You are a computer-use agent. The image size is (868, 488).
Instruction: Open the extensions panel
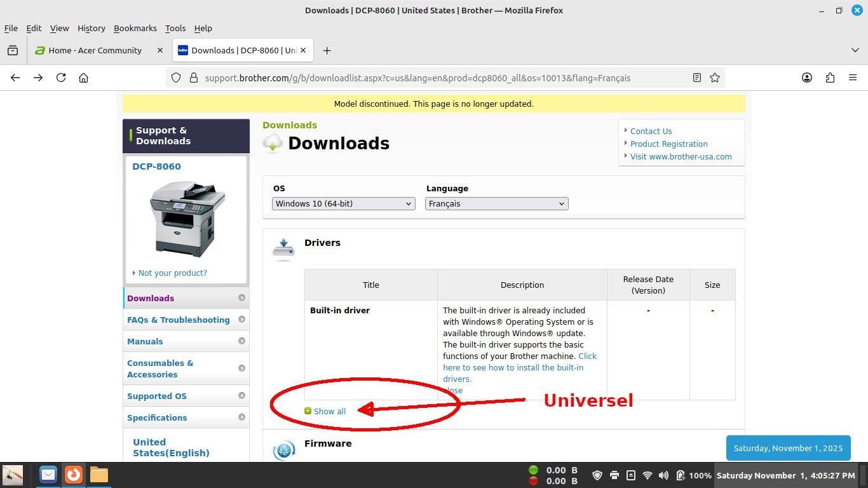(830, 78)
